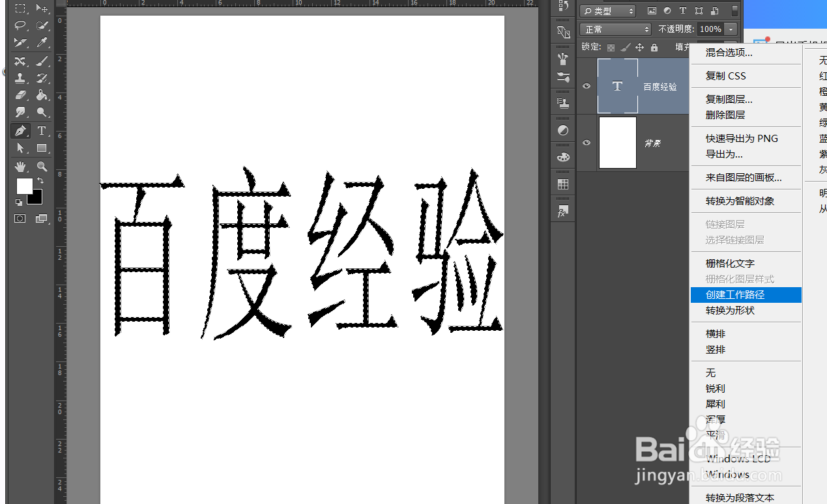This screenshot has height=504, width=827.
Task: Select the Path Selection arrow tool
Action: (x=20, y=148)
